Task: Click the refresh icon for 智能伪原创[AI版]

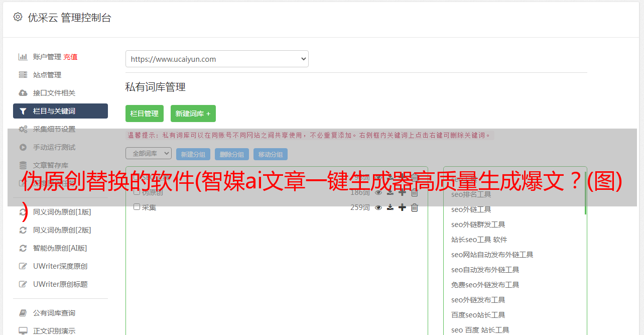Action: click(x=23, y=248)
